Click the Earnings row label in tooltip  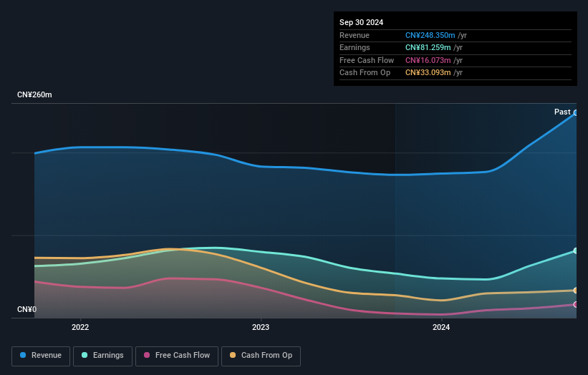pyautogui.click(x=355, y=47)
